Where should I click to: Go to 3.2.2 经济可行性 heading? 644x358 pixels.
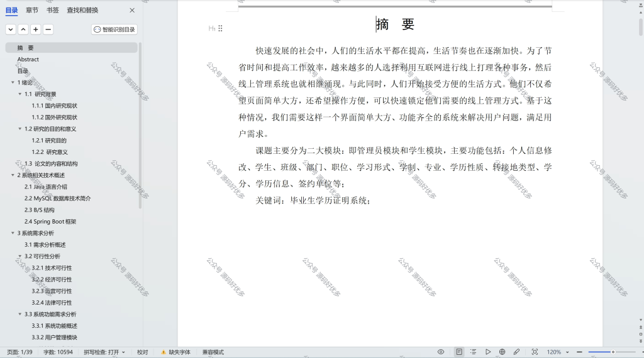(52, 279)
